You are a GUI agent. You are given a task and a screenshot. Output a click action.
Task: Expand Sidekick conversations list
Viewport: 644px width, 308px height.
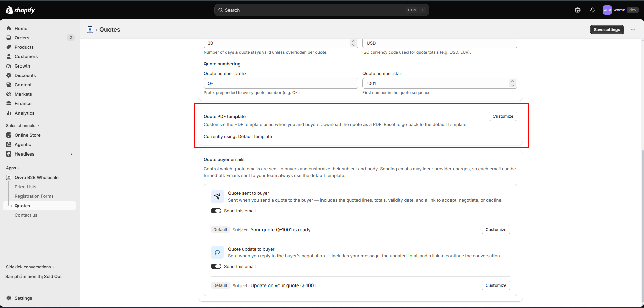pyautogui.click(x=30, y=267)
